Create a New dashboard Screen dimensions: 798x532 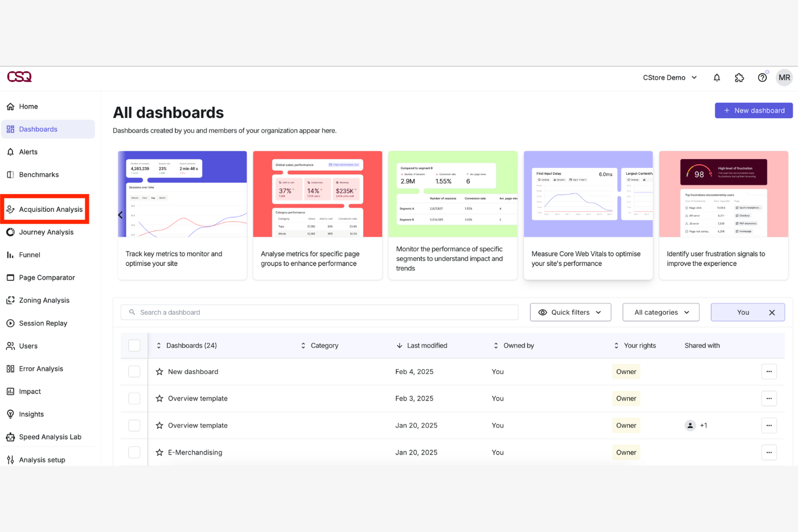(753, 110)
